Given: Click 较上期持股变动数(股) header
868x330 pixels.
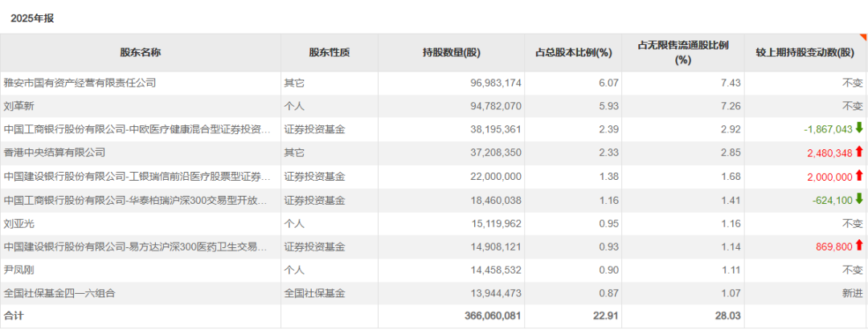Looking at the screenshot, I should tap(805, 53).
